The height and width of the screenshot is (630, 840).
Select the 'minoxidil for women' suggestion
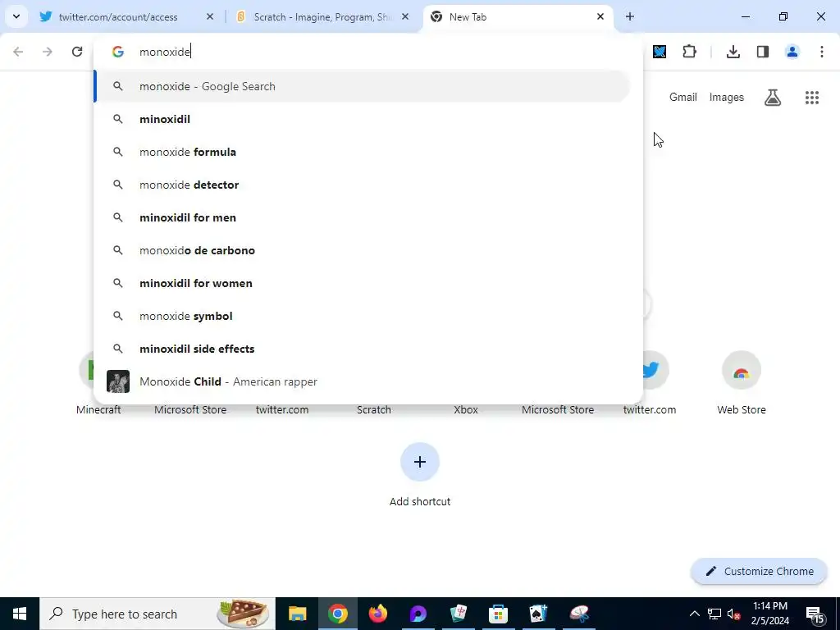[x=362, y=283]
